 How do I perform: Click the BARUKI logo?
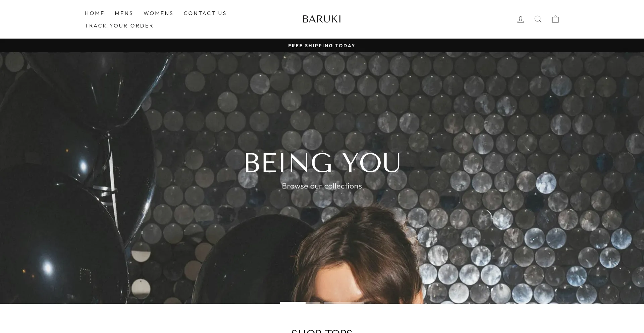322,19
